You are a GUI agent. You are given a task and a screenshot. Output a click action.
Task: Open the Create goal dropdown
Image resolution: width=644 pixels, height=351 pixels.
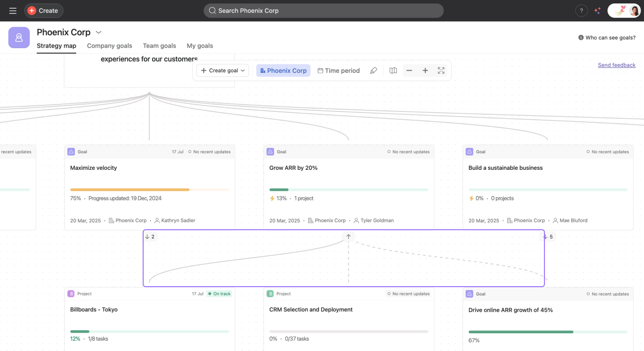click(223, 71)
